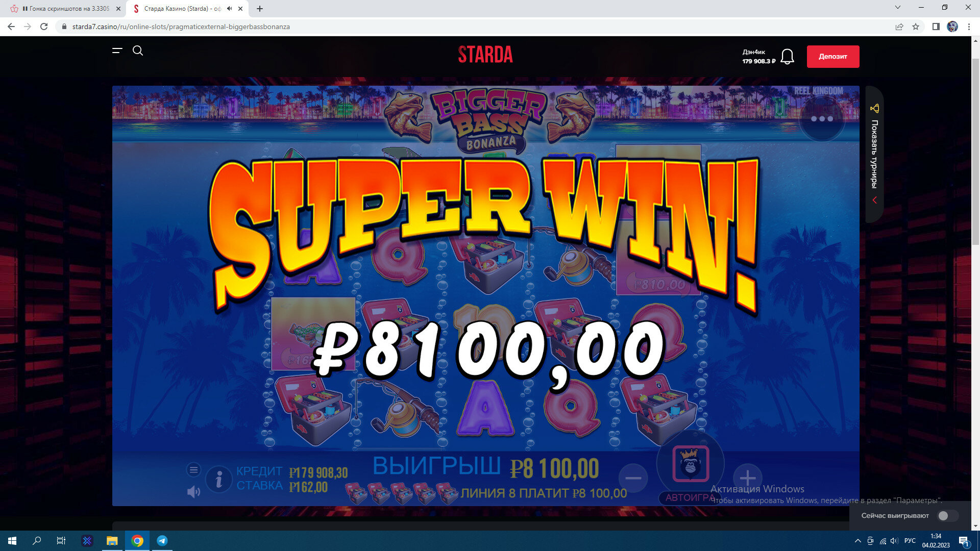Screen dimensions: 980x551
Task: Click the tournaments trophy icon
Action: 875,108
